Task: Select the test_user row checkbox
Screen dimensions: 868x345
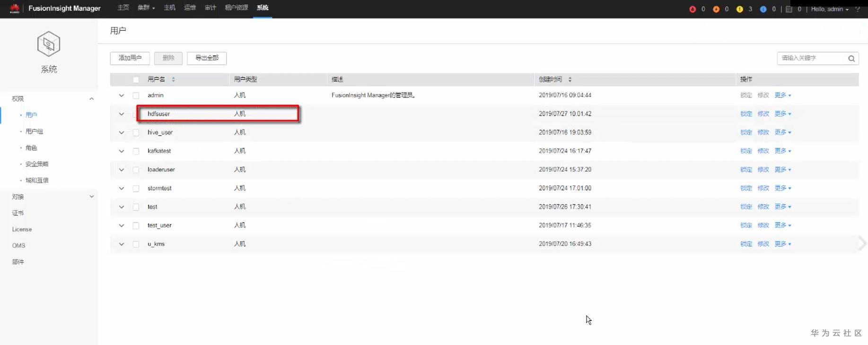Action: [x=136, y=226]
